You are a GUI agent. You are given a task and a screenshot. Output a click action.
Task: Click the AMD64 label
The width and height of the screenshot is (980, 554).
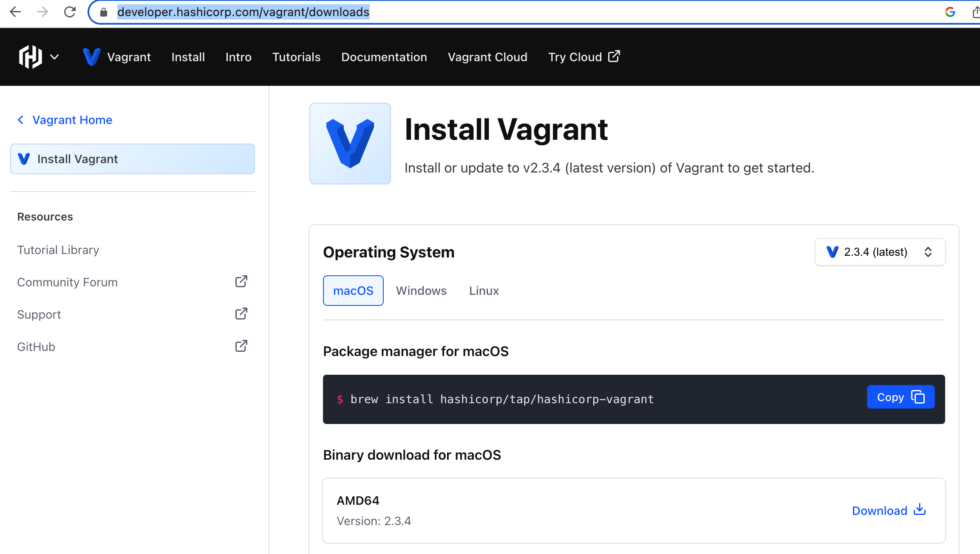pyautogui.click(x=358, y=500)
